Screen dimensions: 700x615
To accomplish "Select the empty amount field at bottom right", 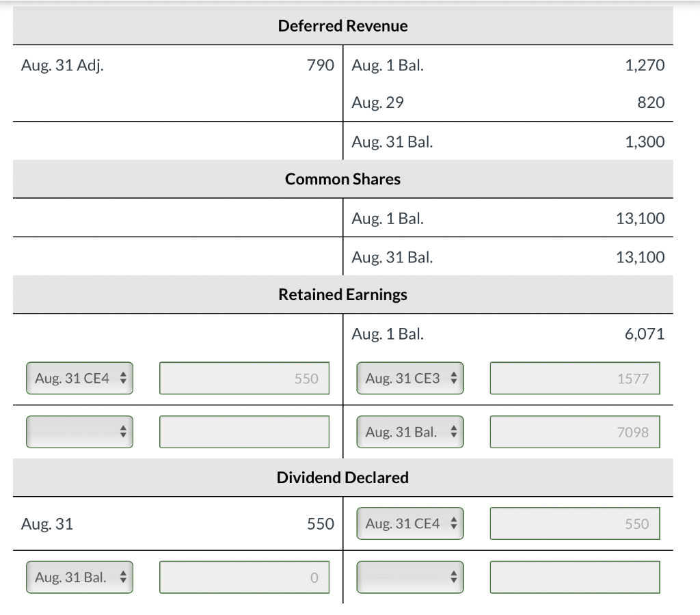I will (574, 577).
